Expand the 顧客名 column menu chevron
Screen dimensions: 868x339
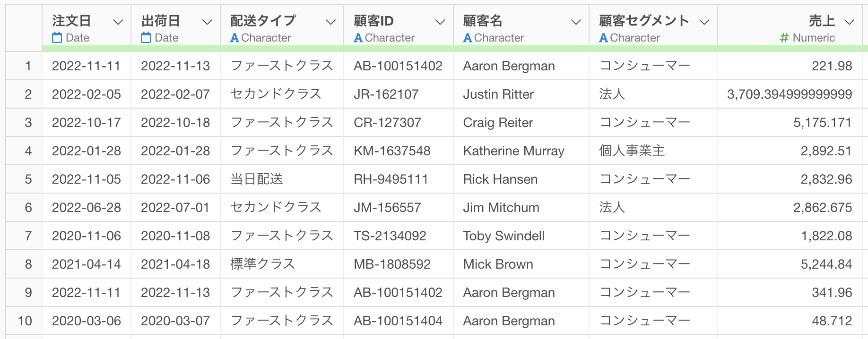click(x=576, y=22)
